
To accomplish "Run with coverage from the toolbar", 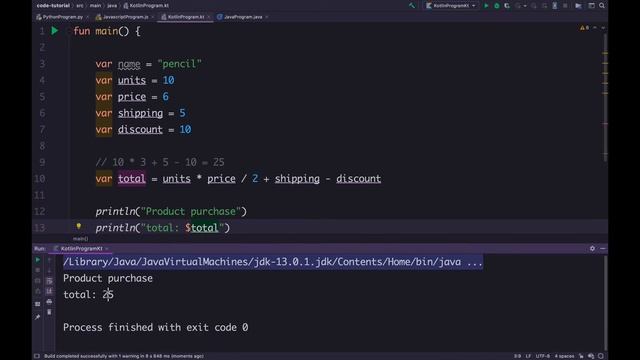I will tap(507, 6).
